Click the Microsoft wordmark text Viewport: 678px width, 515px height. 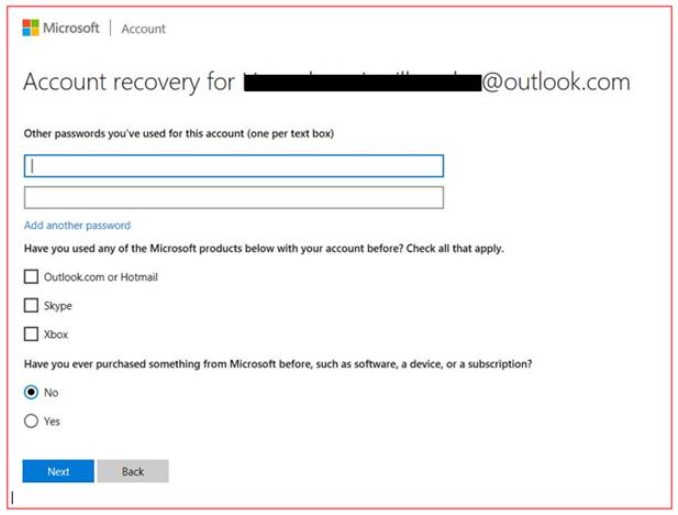(x=71, y=28)
